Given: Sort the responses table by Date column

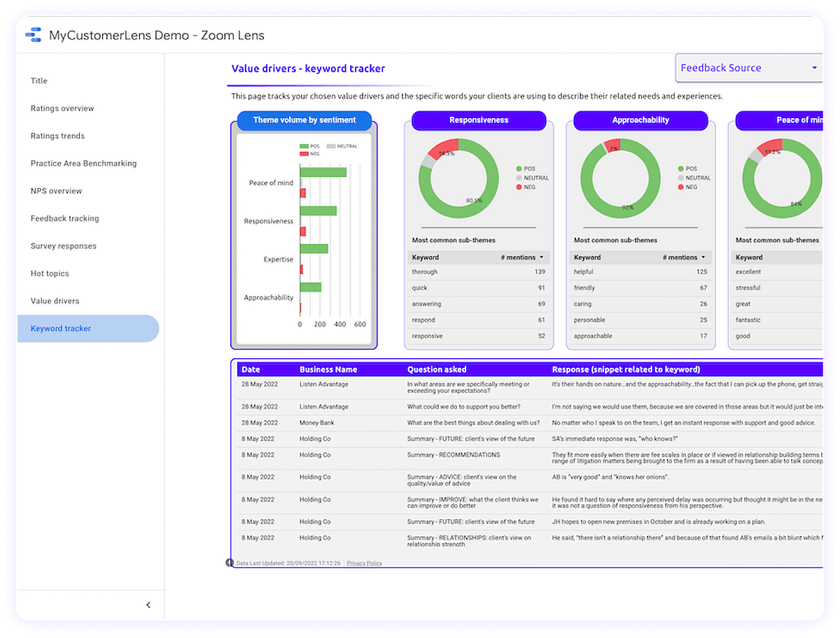Looking at the screenshot, I should [x=251, y=369].
